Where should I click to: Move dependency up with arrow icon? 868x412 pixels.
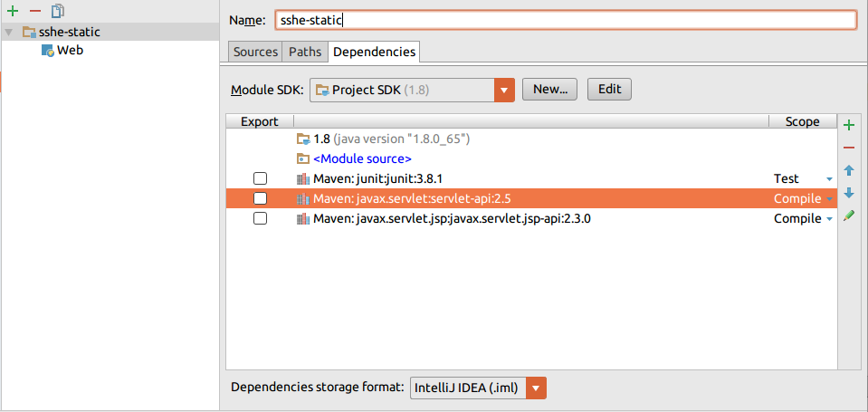(x=849, y=170)
